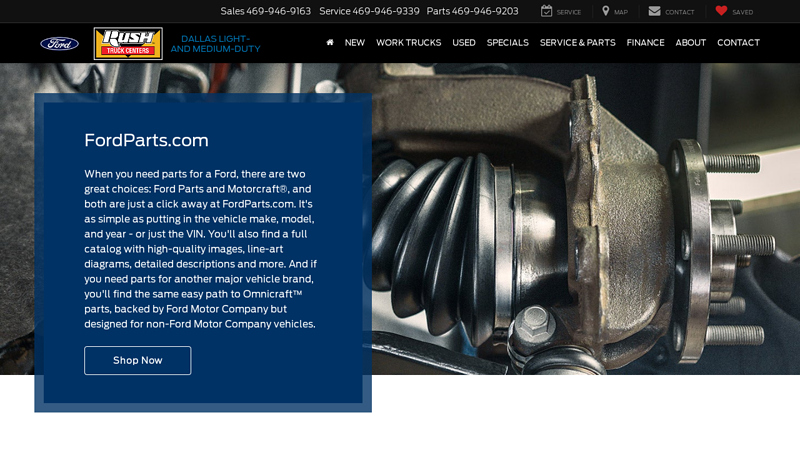Call Sales number 469-946-9163
The image size is (800, 450).
point(279,11)
